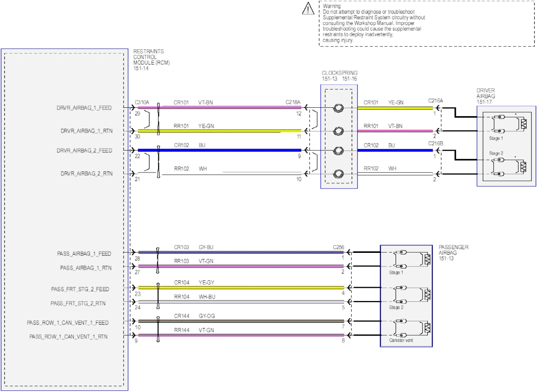This screenshot has width=537, height=392.
Task: Click the YE-GY wire color code
Action: (x=206, y=283)
